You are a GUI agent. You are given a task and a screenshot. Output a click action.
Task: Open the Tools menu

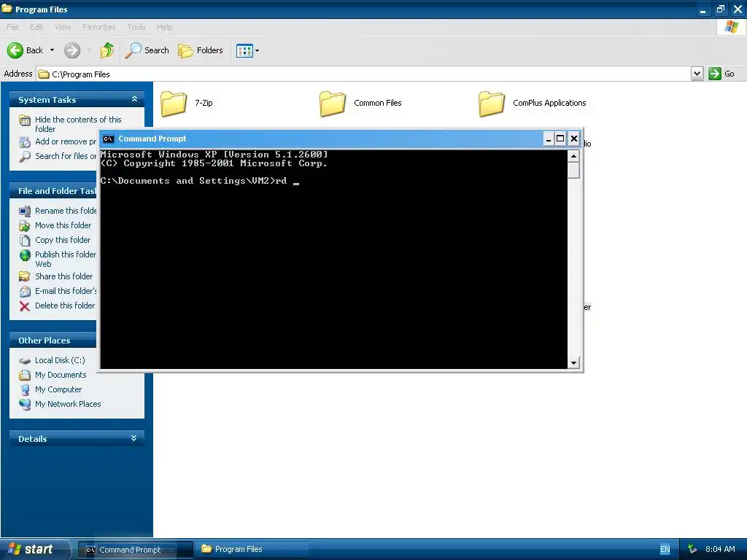136,27
